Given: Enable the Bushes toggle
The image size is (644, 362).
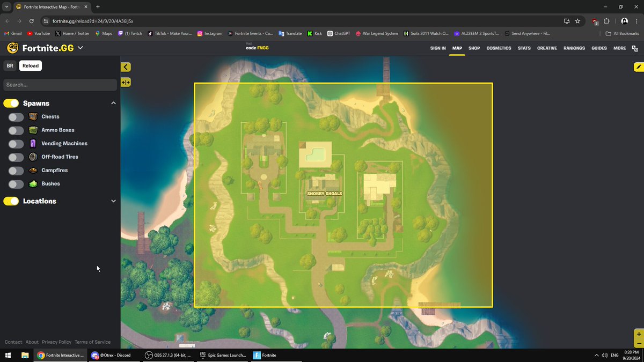Looking at the screenshot, I should pyautogui.click(x=16, y=183).
